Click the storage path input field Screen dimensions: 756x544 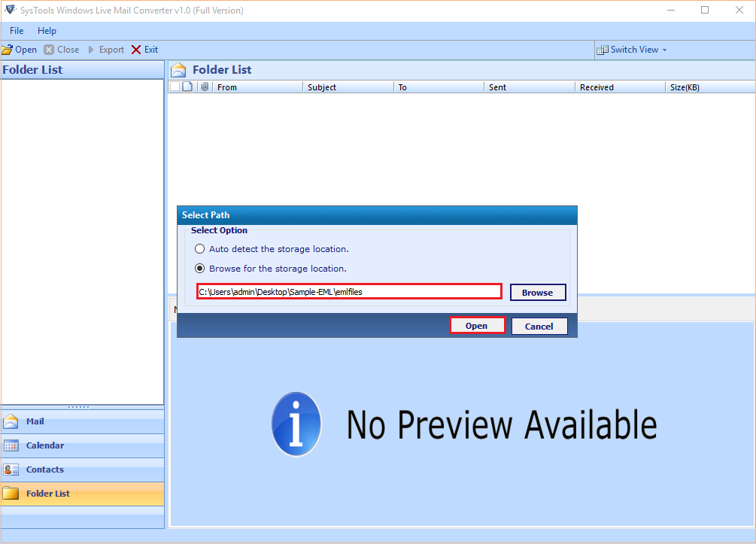pyautogui.click(x=349, y=292)
